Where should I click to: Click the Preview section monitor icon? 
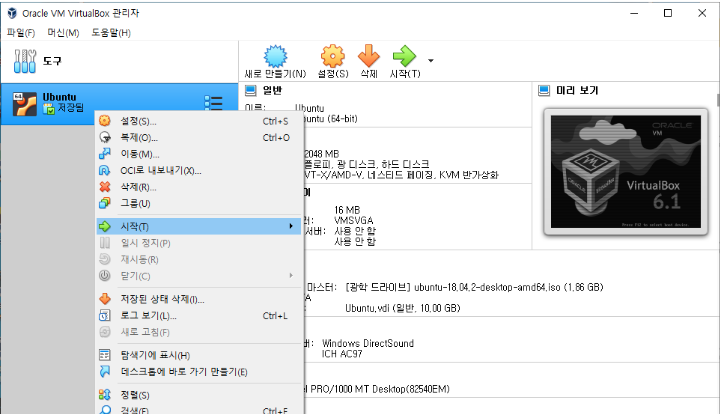(544, 90)
